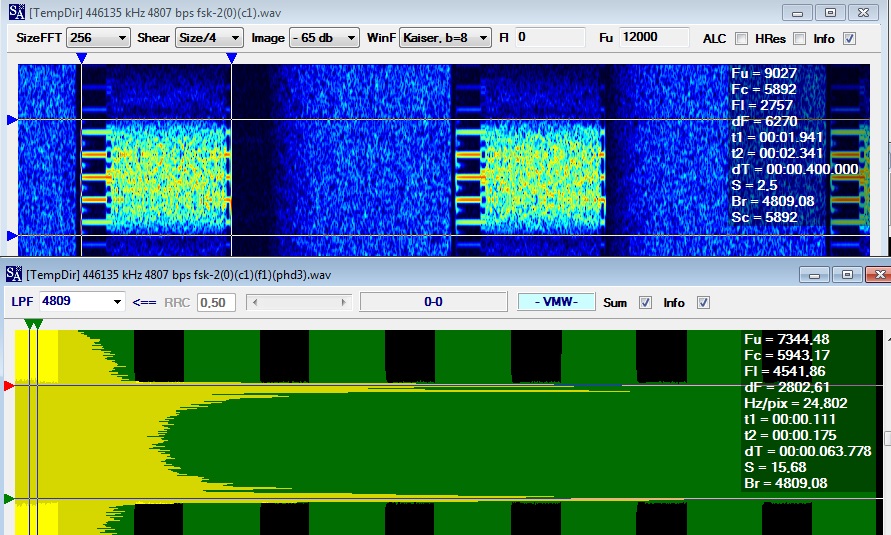The width and height of the screenshot is (891, 535).
Task: Click the Fu = 7344.48 readout
Action: tap(786, 340)
